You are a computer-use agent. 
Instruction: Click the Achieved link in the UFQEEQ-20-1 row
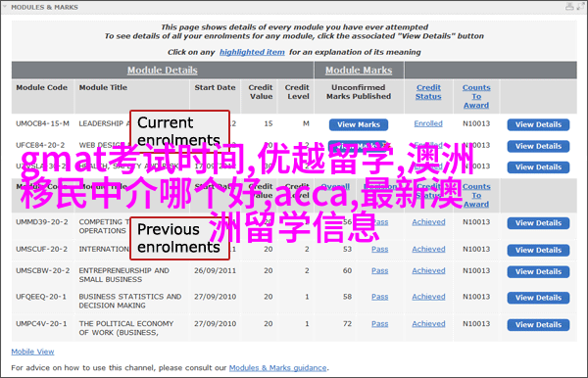(x=428, y=297)
